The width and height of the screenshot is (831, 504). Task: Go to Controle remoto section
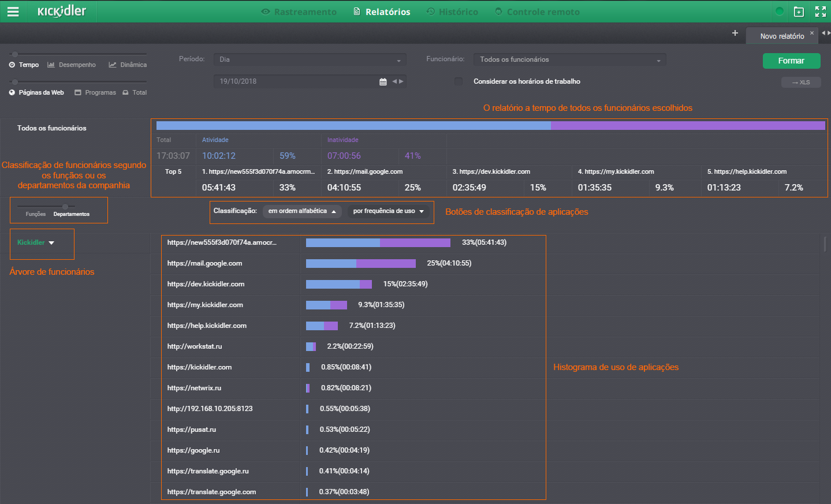pos(543,12)
